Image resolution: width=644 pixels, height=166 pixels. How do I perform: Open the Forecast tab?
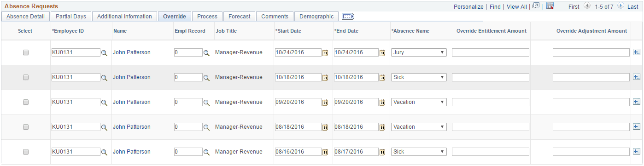coord(240,17)
